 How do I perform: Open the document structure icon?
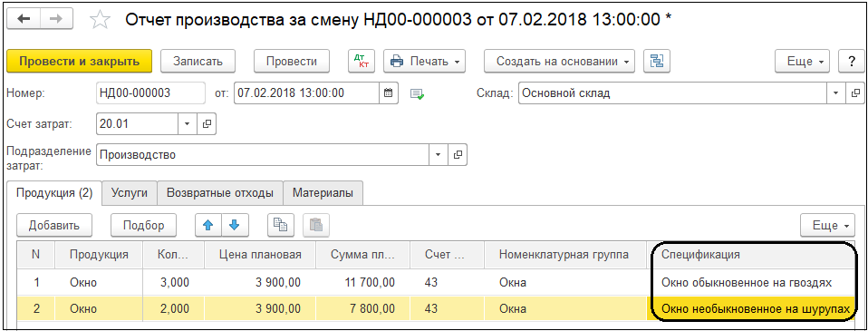(x=657, y=61)
